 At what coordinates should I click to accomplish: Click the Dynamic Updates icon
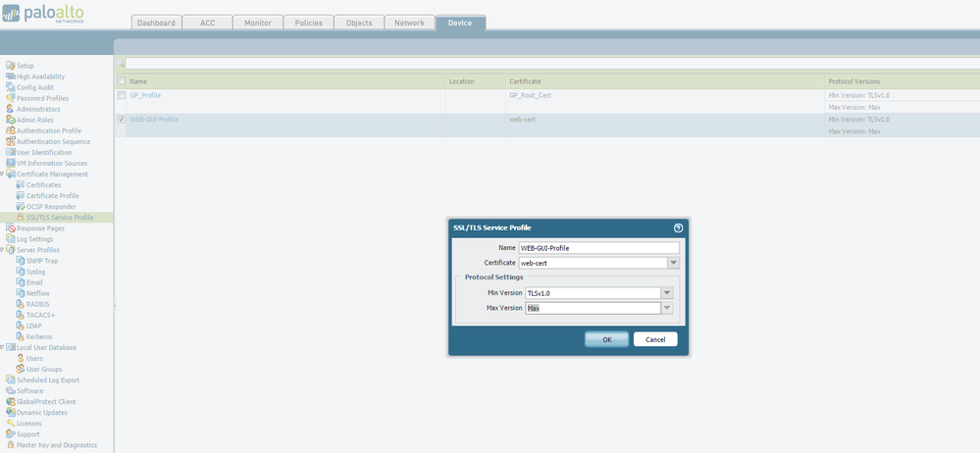(11, 413)
